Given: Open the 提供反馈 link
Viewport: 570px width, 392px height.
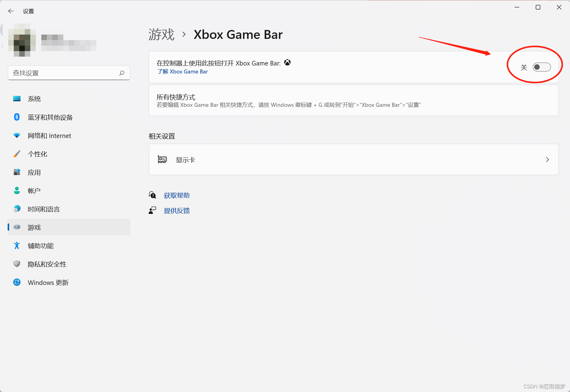Looking at the screenshot, I should click(x=177, y=211).
